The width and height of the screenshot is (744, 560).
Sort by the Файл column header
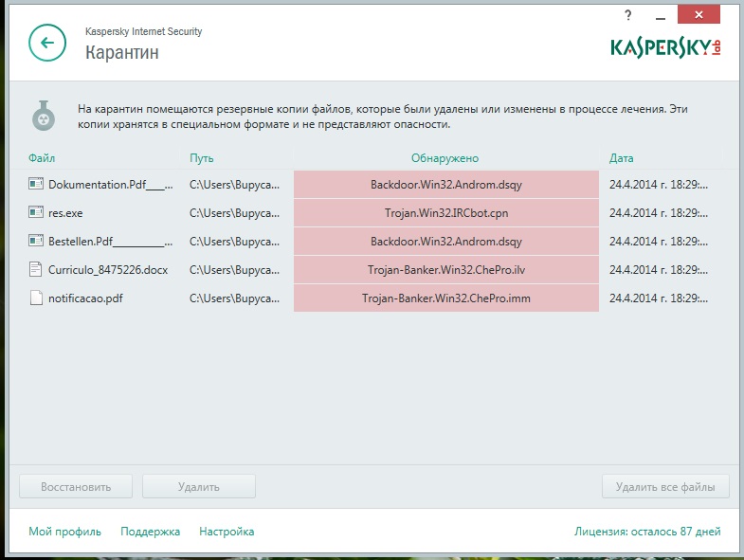pos(42,158)
